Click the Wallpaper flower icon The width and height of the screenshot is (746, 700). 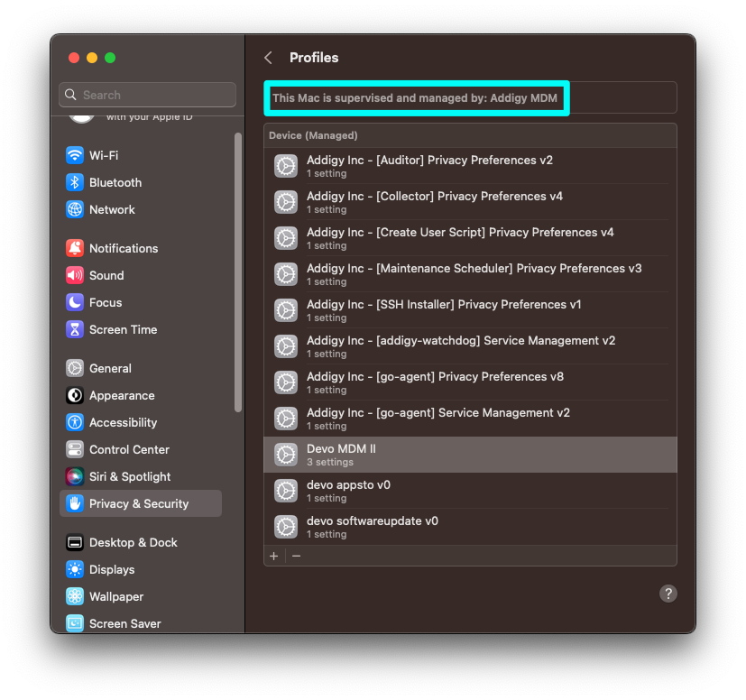point(75,596)
